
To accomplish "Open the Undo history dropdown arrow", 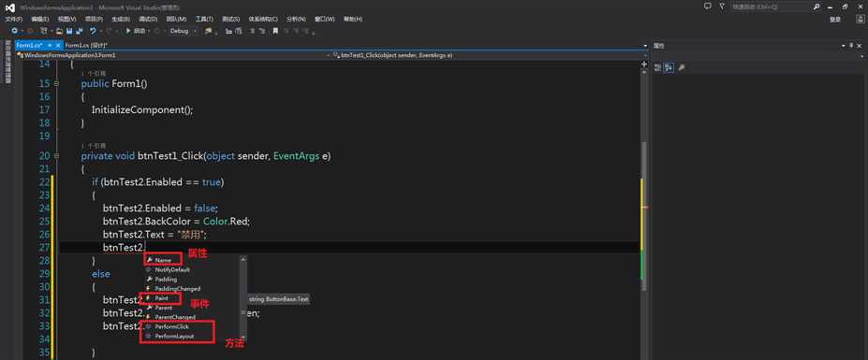I will 101,31.
